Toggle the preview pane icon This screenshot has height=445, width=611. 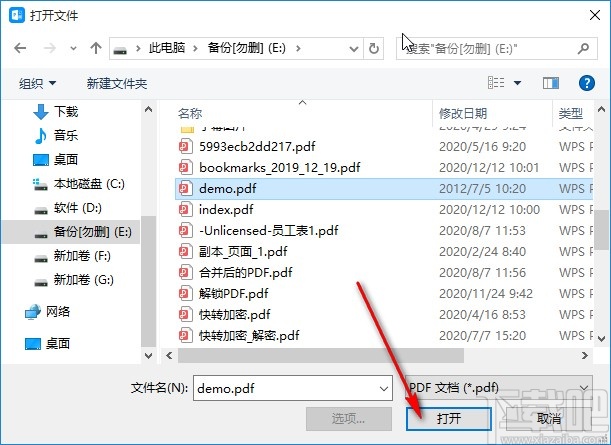pyautogui.click(x=551, y=83)
